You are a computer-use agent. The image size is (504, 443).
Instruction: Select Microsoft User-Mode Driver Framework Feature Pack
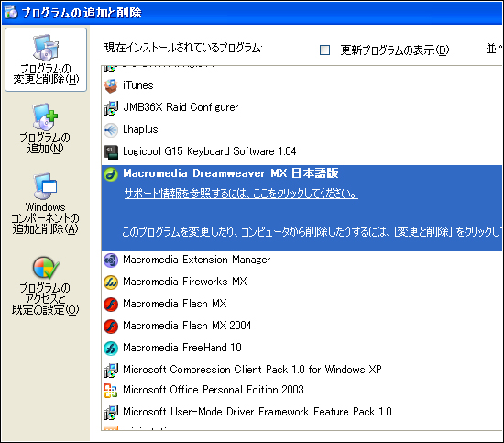[257, 412]
